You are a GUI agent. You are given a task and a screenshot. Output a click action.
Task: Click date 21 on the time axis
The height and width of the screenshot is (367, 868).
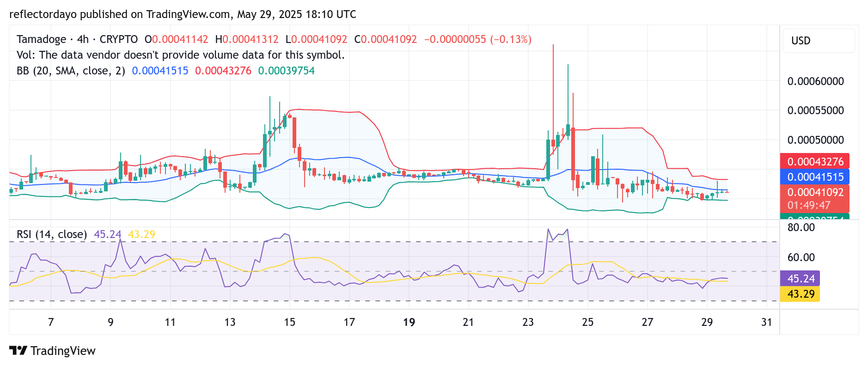(x=468, y=322)
